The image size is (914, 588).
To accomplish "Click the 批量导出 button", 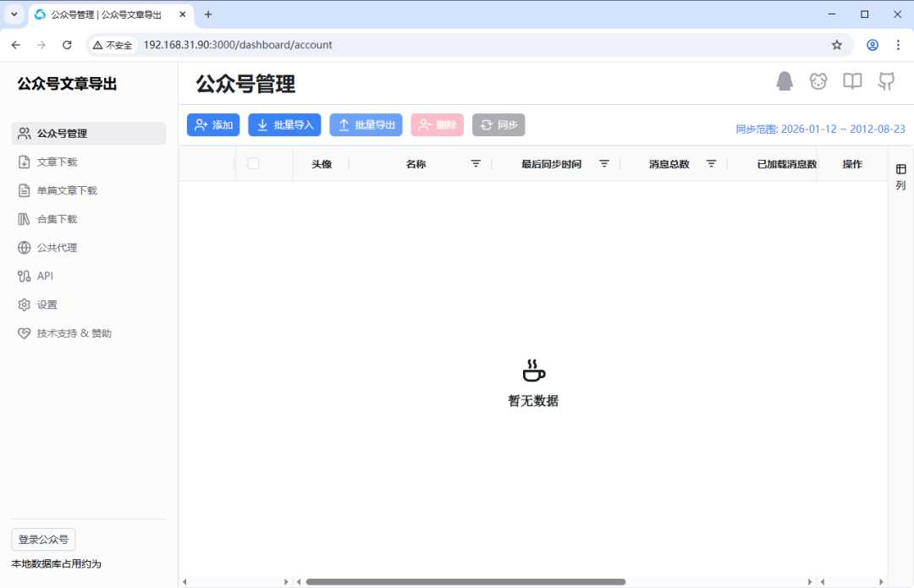I will pos(366,124).
